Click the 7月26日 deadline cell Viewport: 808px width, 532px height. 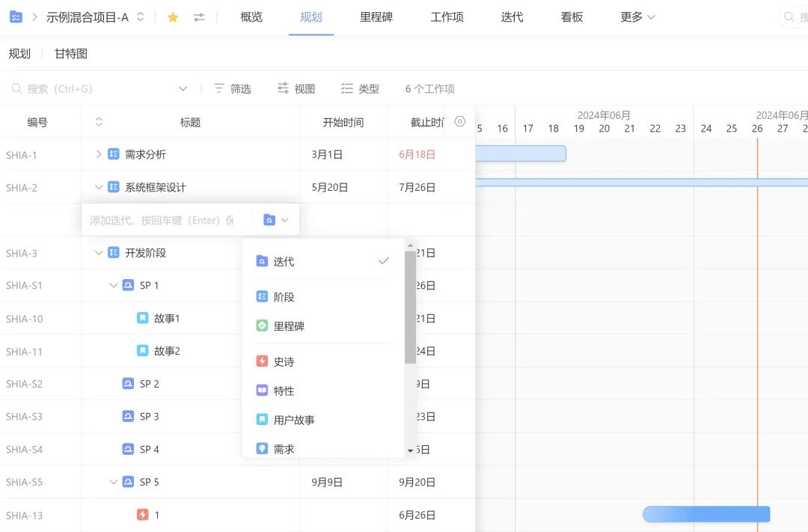click(x=417, y=188)
